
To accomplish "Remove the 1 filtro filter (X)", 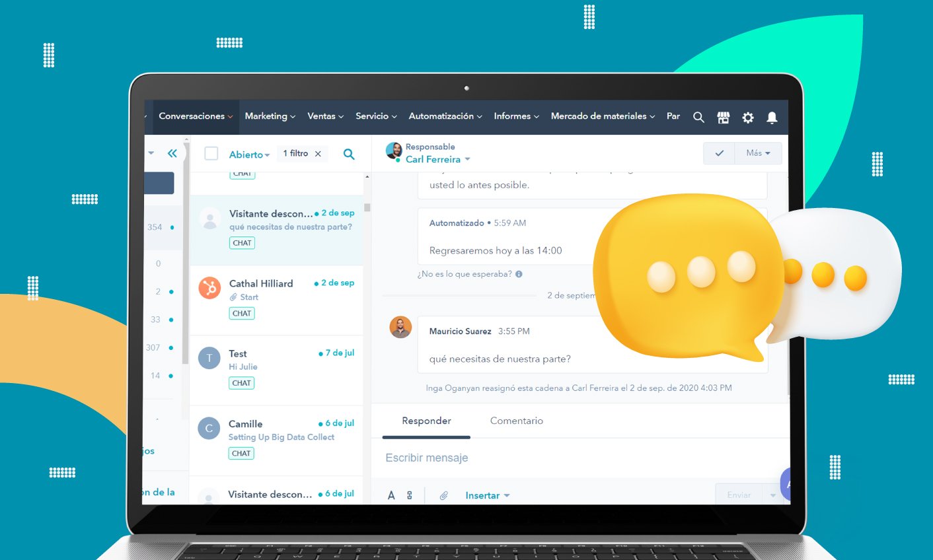I will 318,154.
